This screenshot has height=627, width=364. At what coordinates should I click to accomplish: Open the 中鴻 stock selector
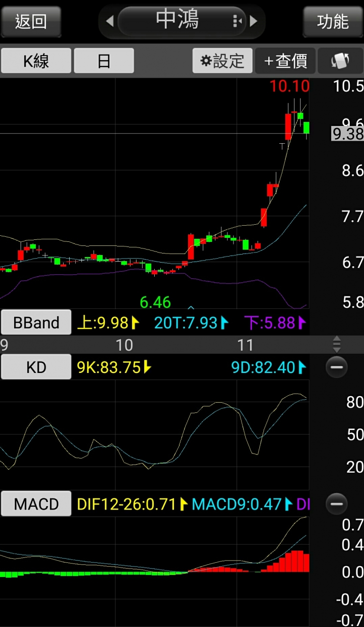click(182, 21)
